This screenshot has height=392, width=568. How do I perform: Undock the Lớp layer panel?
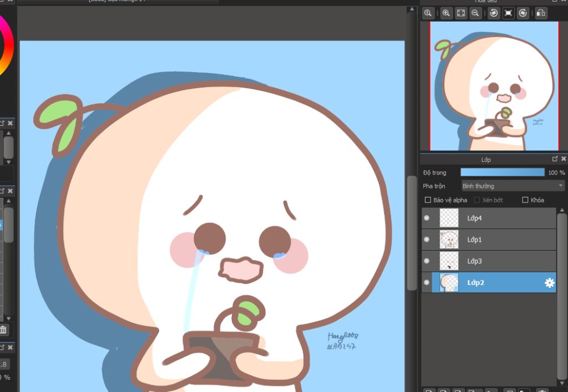pos(555,159)
